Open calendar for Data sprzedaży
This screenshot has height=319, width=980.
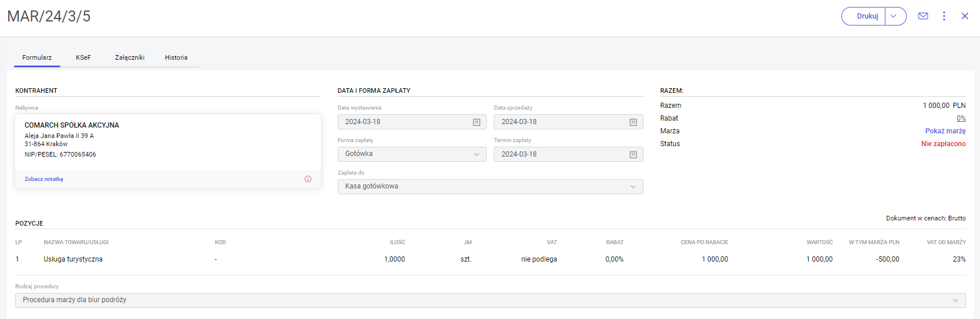pos(633,122)
